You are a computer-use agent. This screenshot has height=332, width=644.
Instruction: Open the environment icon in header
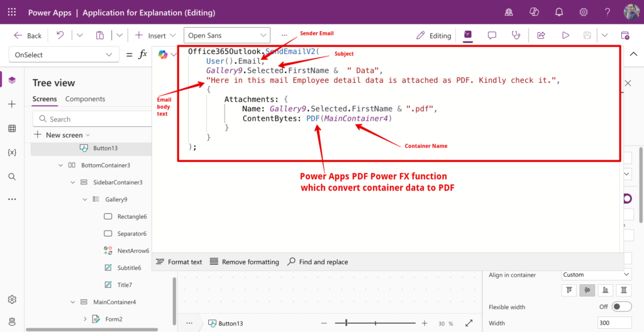(x=508, y=13)
